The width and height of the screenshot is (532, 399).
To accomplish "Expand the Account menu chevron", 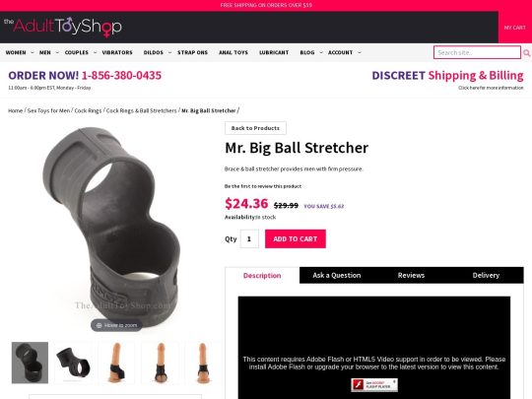I will coord(360,52).
